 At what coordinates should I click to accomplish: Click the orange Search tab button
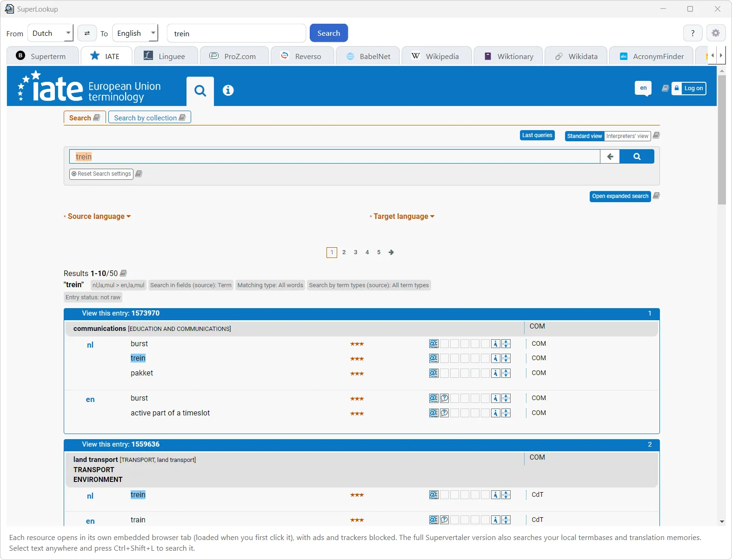tap(85, 118)
